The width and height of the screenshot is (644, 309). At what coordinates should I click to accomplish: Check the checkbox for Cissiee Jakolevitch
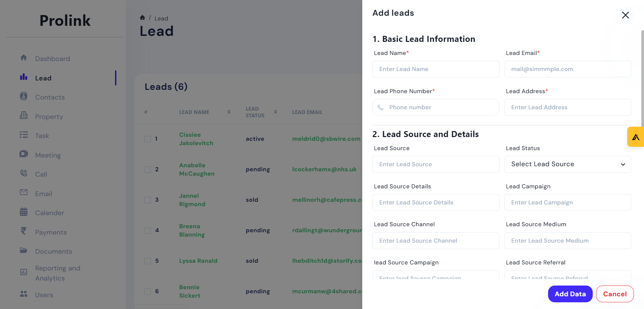pyautogui.click(x=148, y=139)
